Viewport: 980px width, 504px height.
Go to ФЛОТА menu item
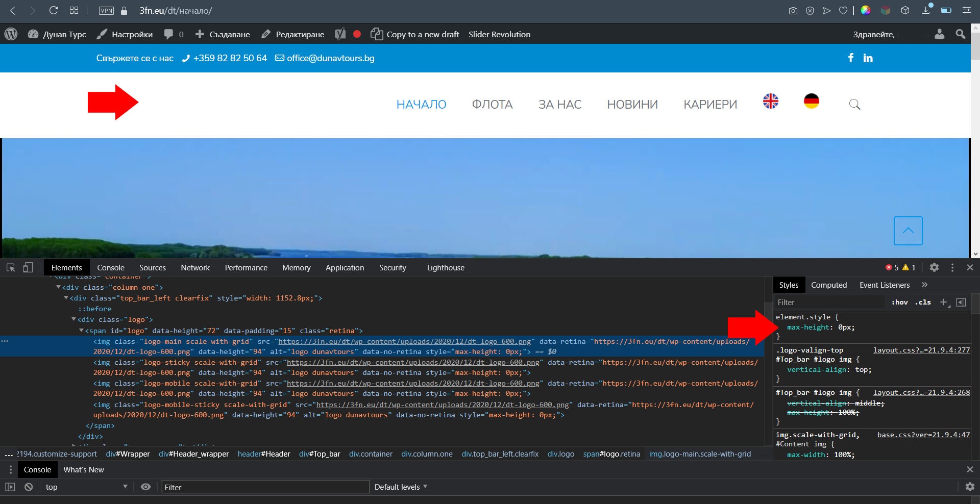tap(492, 105)
